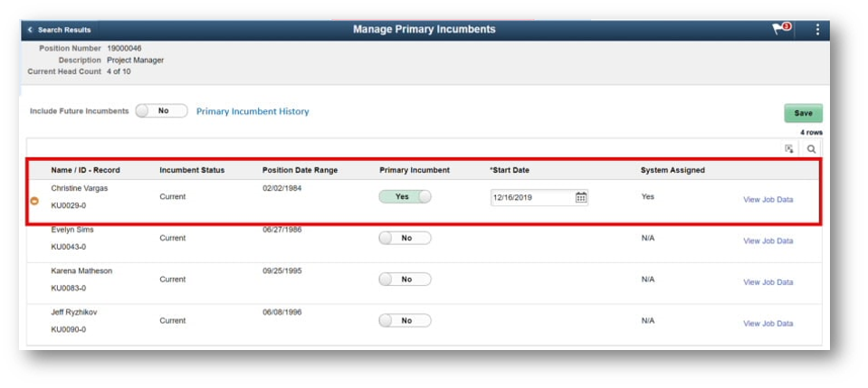Open Primary Incumbent History link
868x388 pixels.
253,111
